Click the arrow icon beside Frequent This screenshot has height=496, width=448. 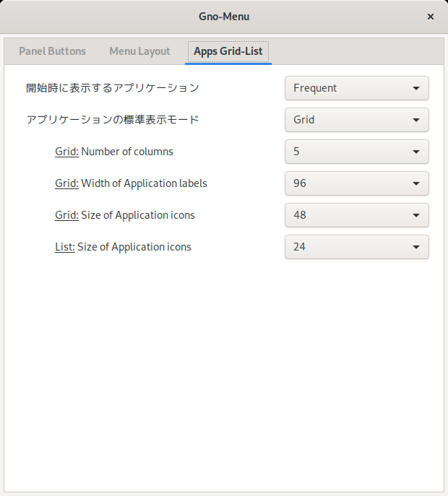(416, 88)
